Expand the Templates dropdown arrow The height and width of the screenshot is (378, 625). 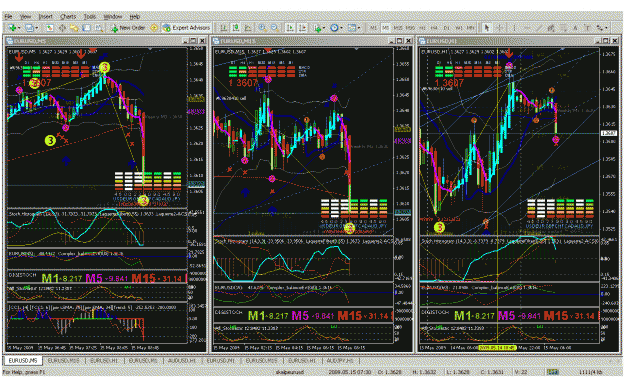pos(359,28)
